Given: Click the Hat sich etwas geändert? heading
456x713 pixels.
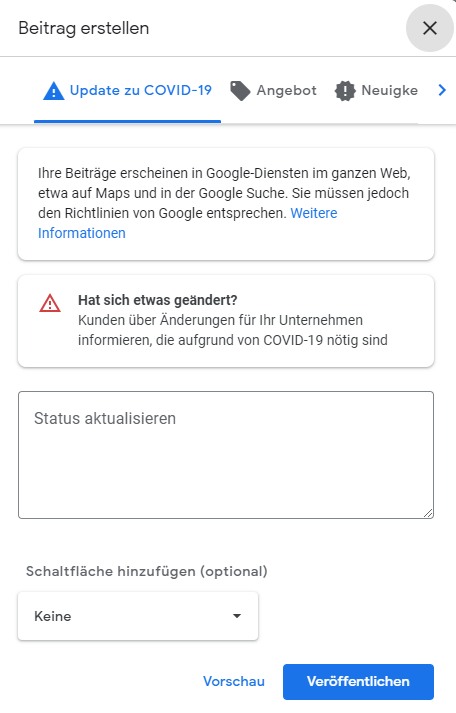Looking at the screenshot, I should 158,300.
